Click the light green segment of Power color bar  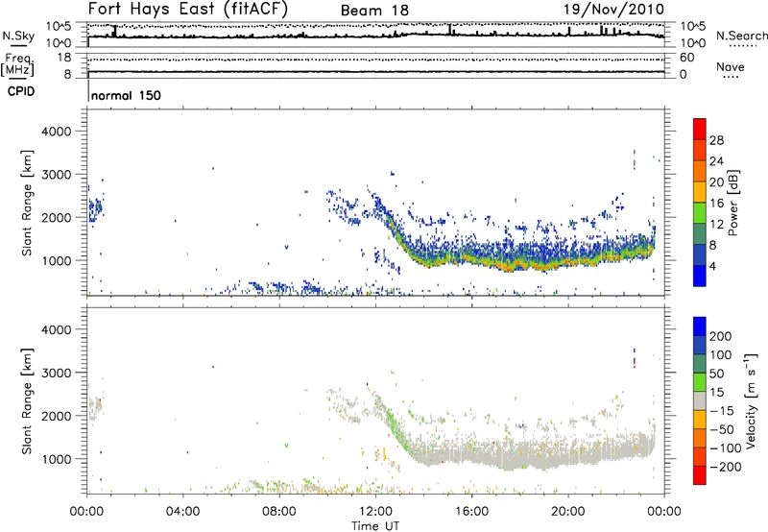pos(700,212)
